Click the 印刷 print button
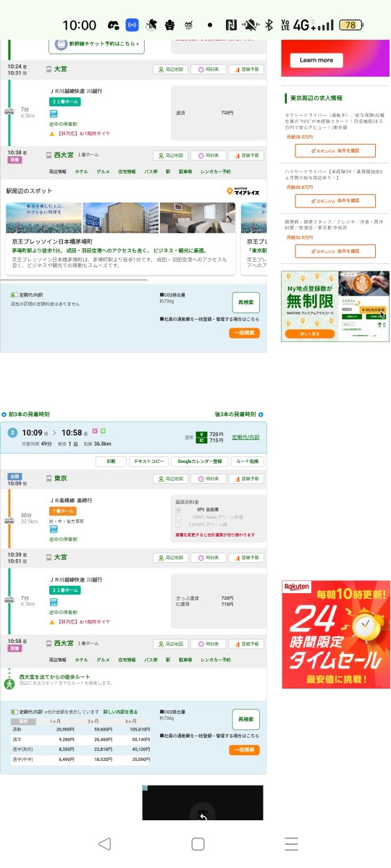Screen dimensions: 391x868 tap(111, 461)
